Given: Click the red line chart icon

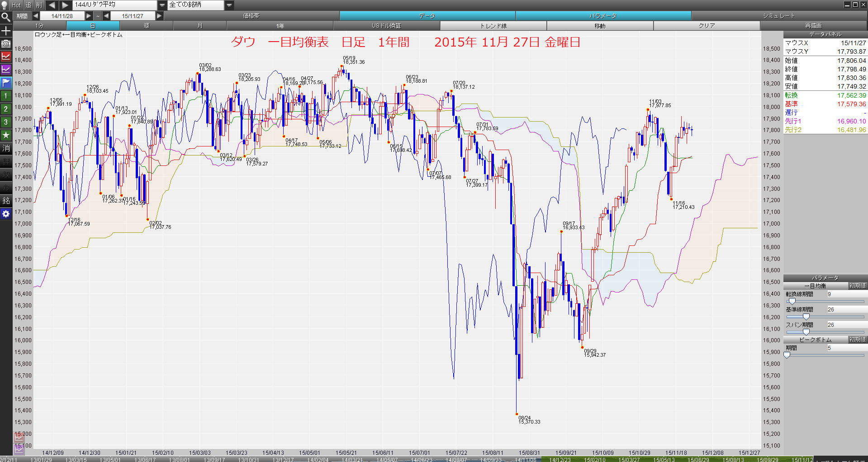Looking at the screenshot, I should (x=6, y=57).
